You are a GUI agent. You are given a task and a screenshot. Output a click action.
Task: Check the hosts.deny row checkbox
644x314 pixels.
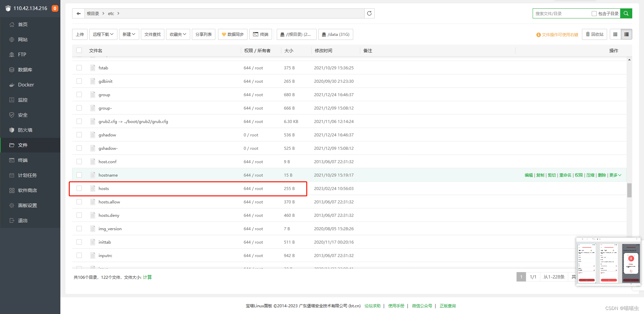click(79, 215)
